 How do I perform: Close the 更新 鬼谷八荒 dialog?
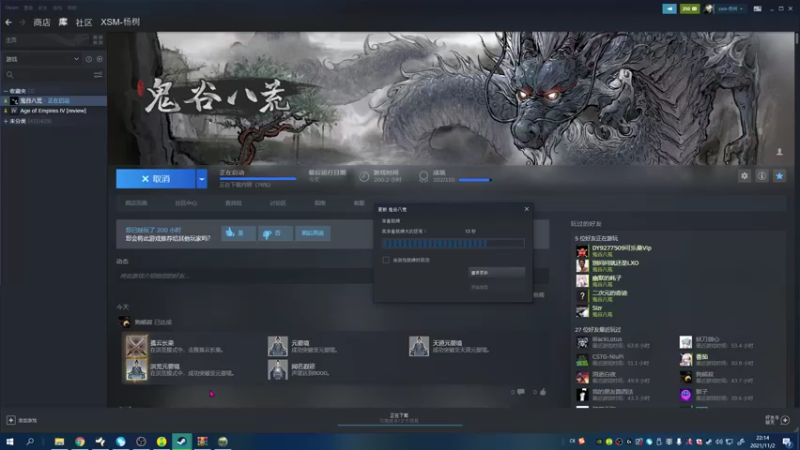click(x=527, y=209)
